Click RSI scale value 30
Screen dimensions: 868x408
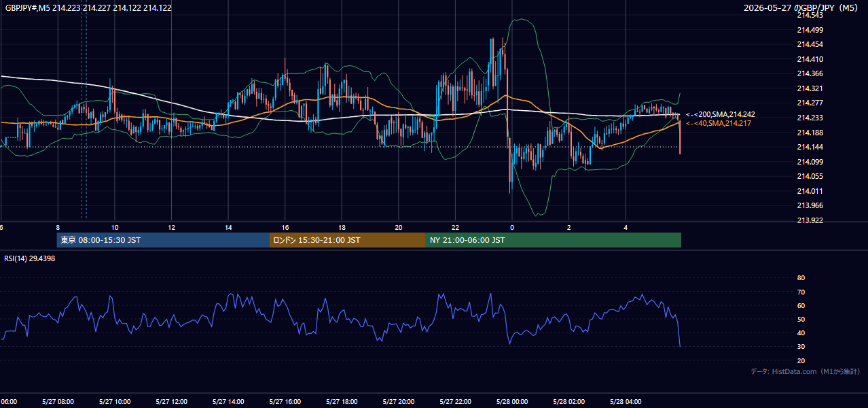[801, 346]
